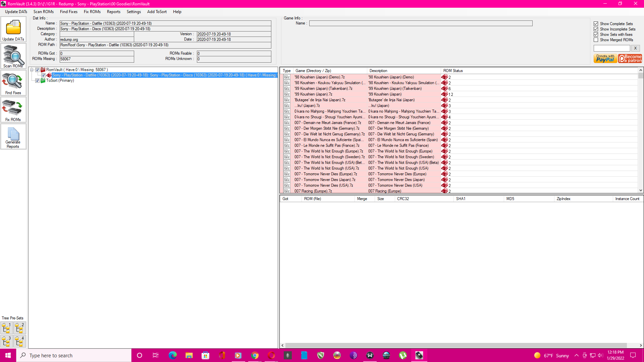Open Microsoft Store from the taskbar
The image size is (644, 362).
[205, 355]
